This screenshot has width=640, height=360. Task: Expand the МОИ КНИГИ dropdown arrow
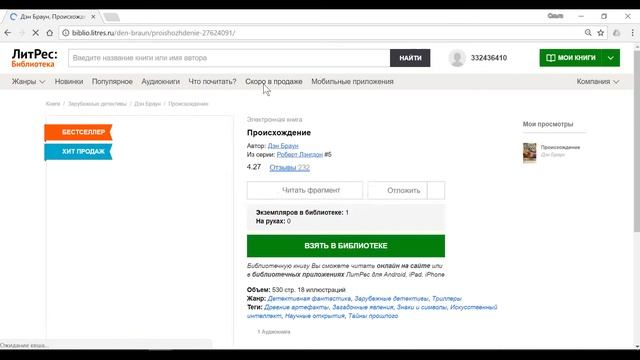[611, 58]
